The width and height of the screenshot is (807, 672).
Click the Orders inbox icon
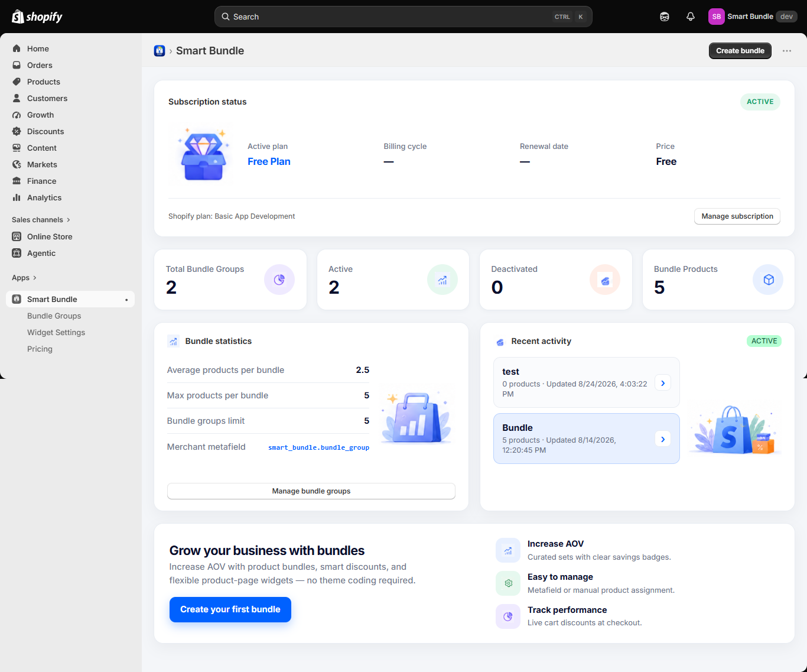(x=17, y=65)
